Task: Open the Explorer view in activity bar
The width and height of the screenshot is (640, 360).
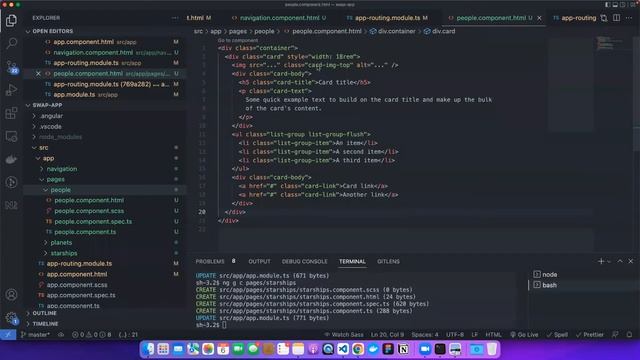Action: [11, 20]
